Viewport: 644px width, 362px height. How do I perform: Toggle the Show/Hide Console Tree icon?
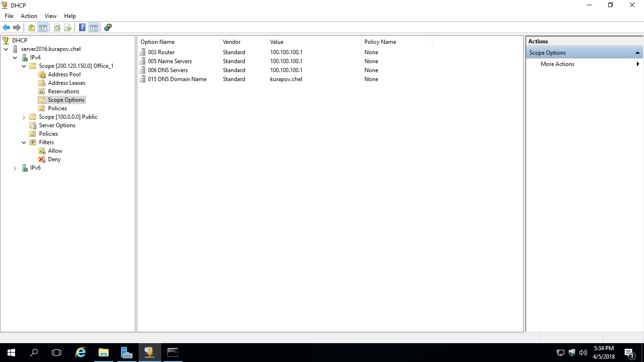(42, 28)
